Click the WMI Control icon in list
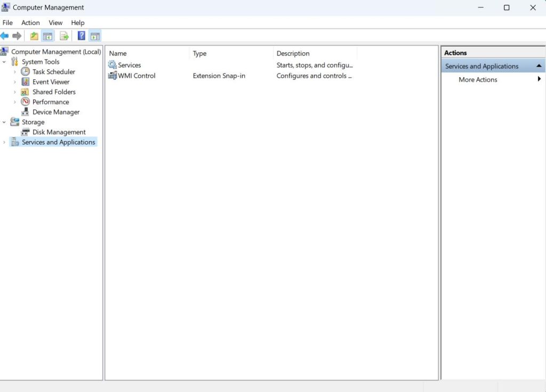Image resolution: width=546 pixels, height=392 pixels. (x=113, y=76)
